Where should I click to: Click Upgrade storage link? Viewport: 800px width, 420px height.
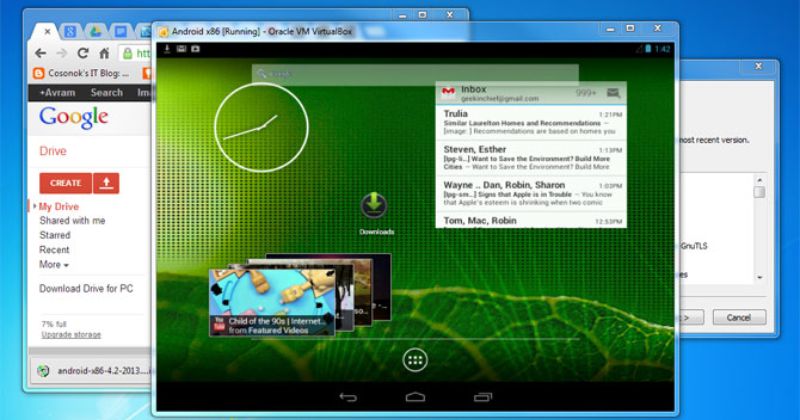[71, 335]
